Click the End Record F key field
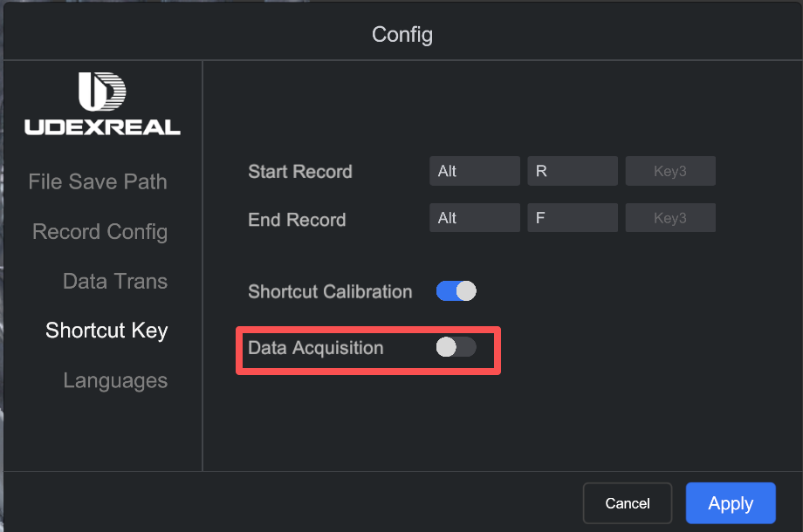This screenshot has width=803, height=532. tap(573, 218)
